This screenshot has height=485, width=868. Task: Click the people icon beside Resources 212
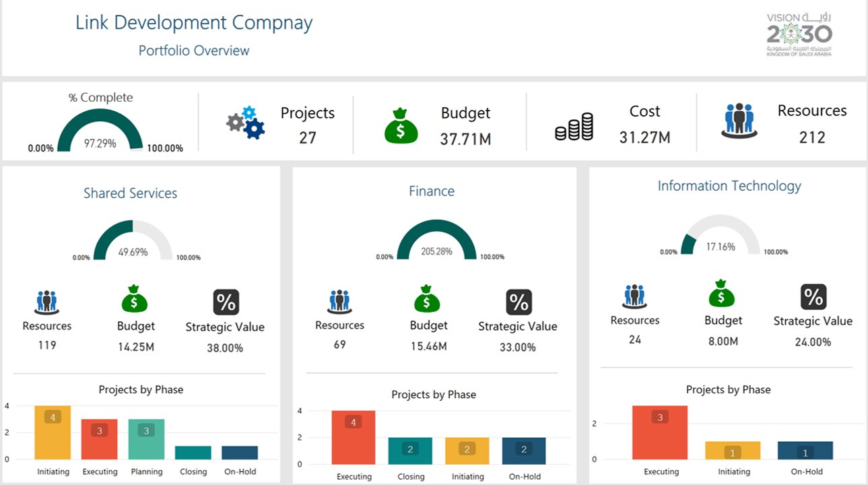point(739,121)
